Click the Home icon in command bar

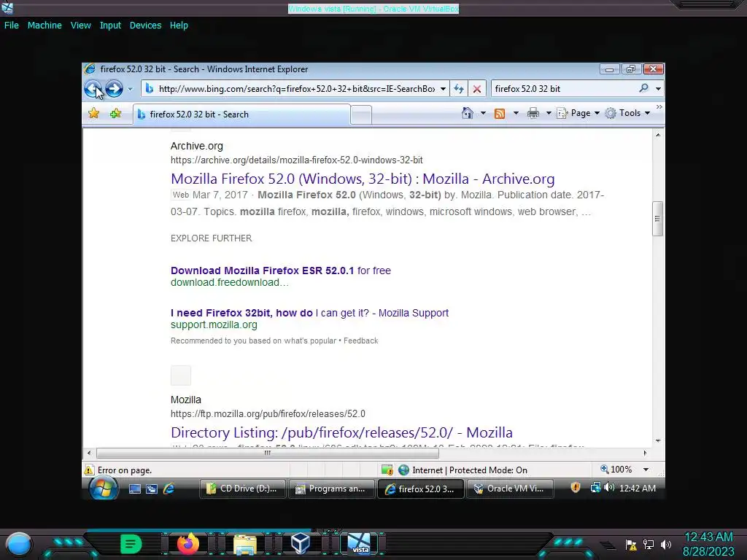click(468, 113)
